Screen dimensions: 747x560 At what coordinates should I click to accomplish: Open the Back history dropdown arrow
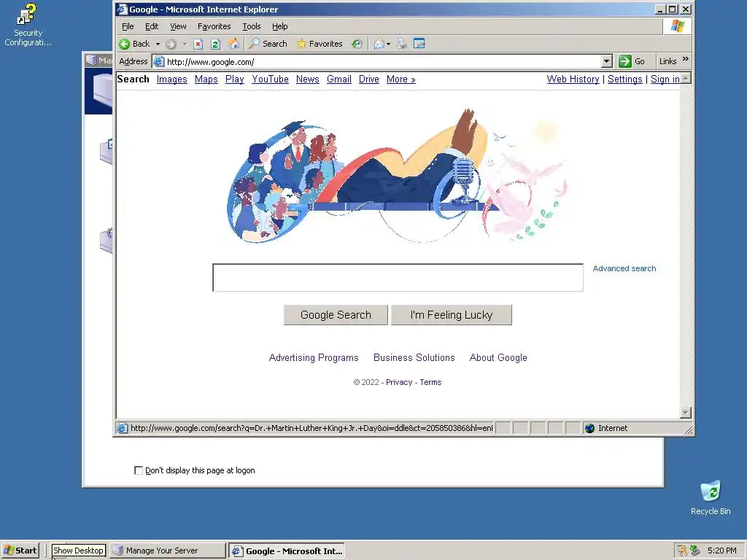158,44
